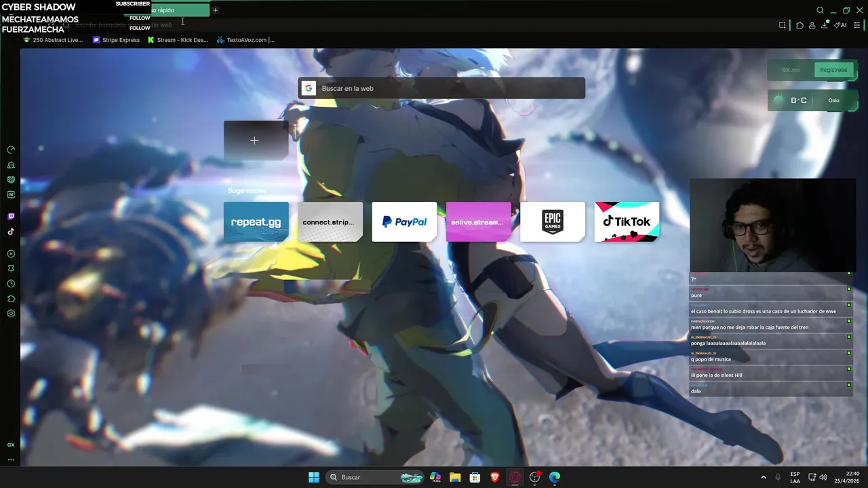Open Opera GX icon in taskbar

[515, 477]
